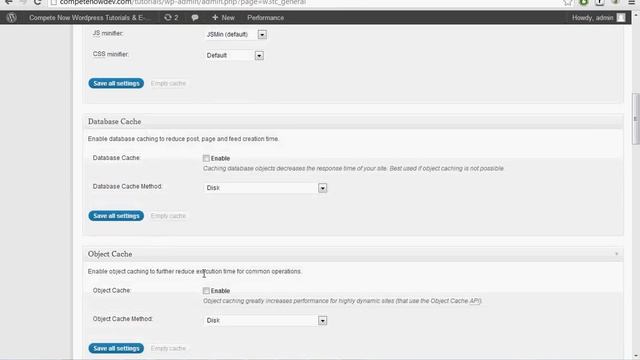This screenshot has width=640, height=360.
Task: Collapse the Object Cache section toggle arrow
Action: [616, 254]
